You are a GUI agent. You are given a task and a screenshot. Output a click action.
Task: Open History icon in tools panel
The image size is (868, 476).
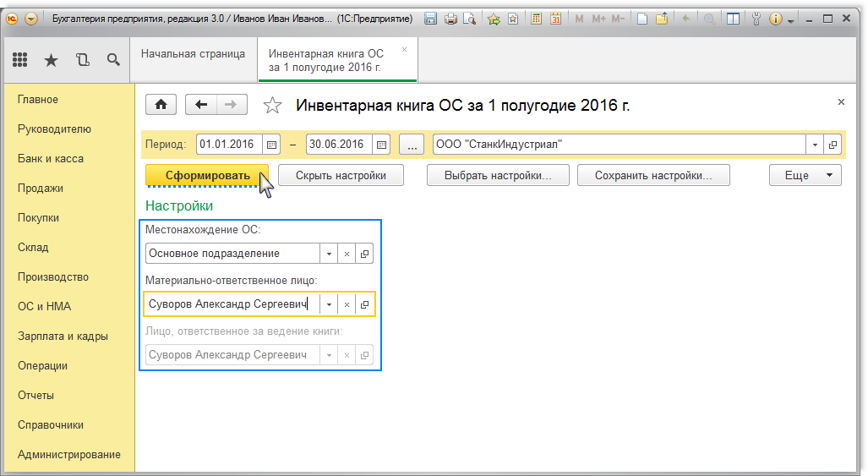pyautogui.click(x=83, y=60)
